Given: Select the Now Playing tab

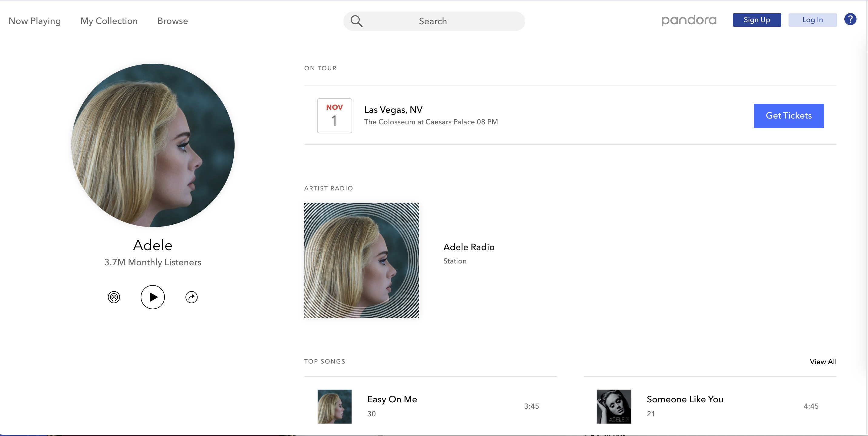Looking at the screenshot, I should [35, 21].
